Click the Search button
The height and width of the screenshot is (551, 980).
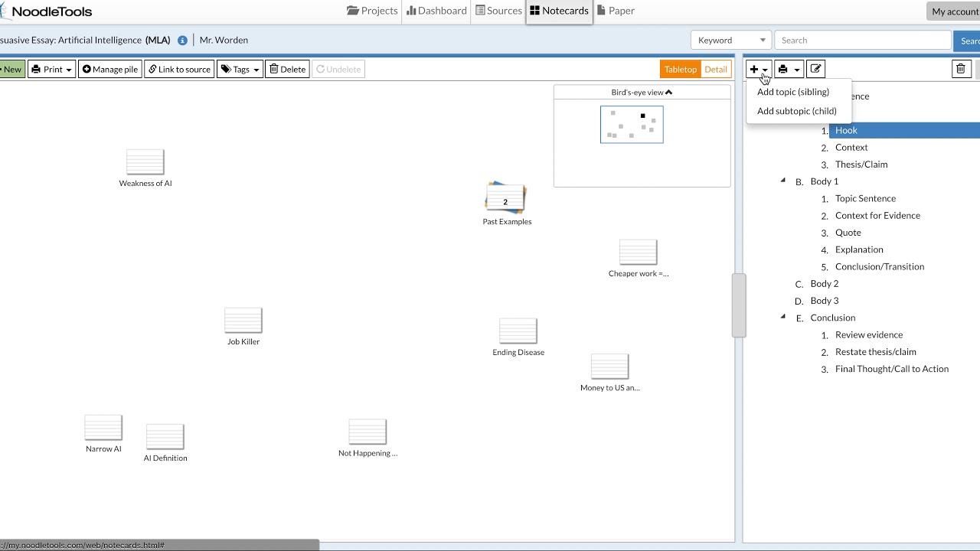tap(967, 41)
